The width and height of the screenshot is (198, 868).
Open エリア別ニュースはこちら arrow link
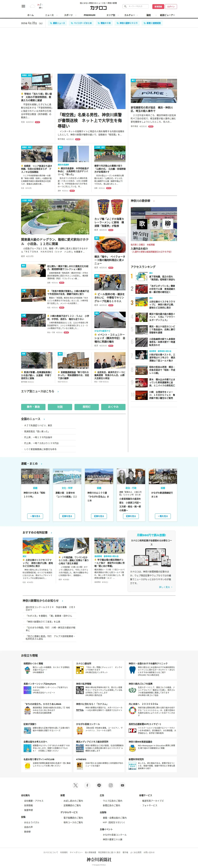click(58, 392)
